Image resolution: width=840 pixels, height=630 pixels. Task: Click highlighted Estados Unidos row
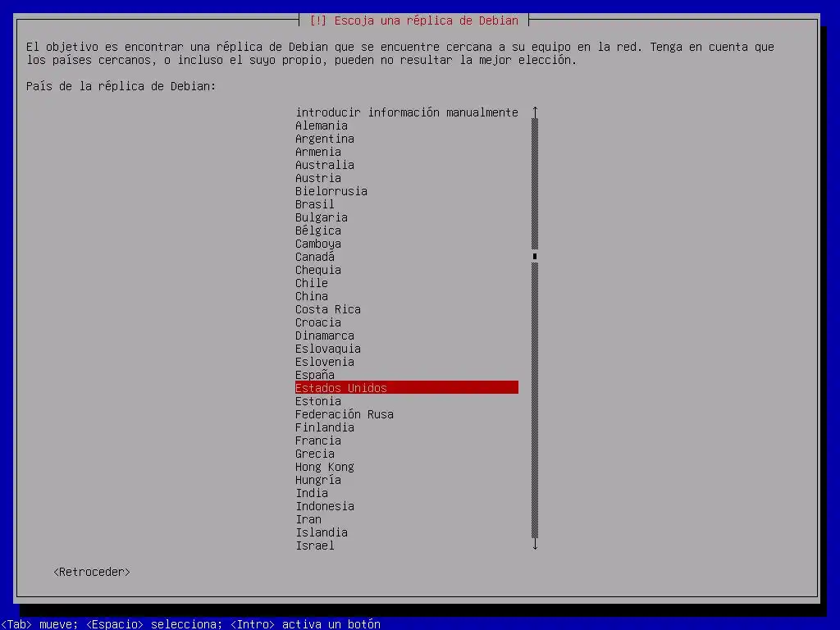point(407,387)
